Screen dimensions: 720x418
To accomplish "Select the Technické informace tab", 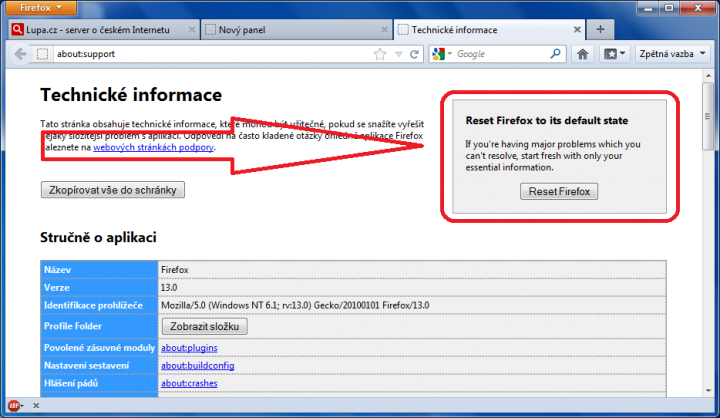I will click(x=489, y=30).
